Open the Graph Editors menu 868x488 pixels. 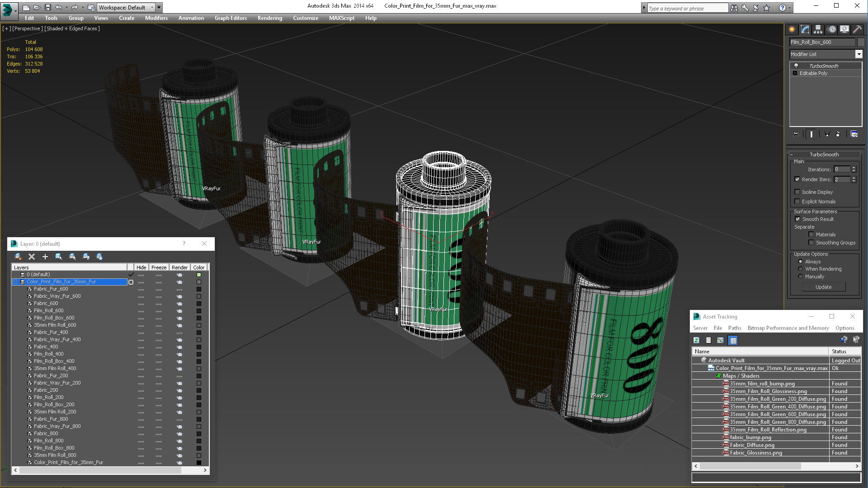[231, 18]
